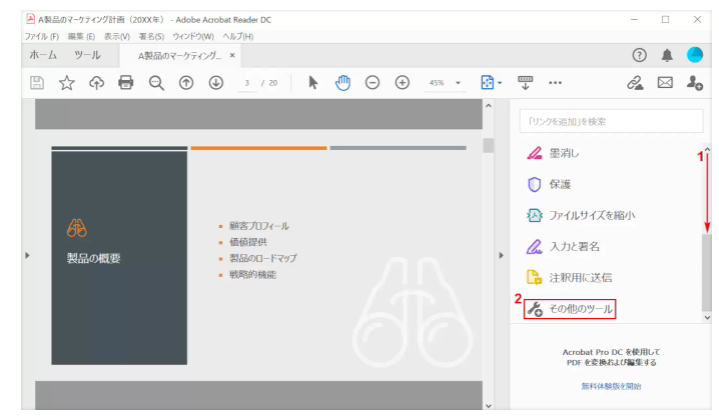
Task: Send file by email envelope icon
Action: coord(664,83)
